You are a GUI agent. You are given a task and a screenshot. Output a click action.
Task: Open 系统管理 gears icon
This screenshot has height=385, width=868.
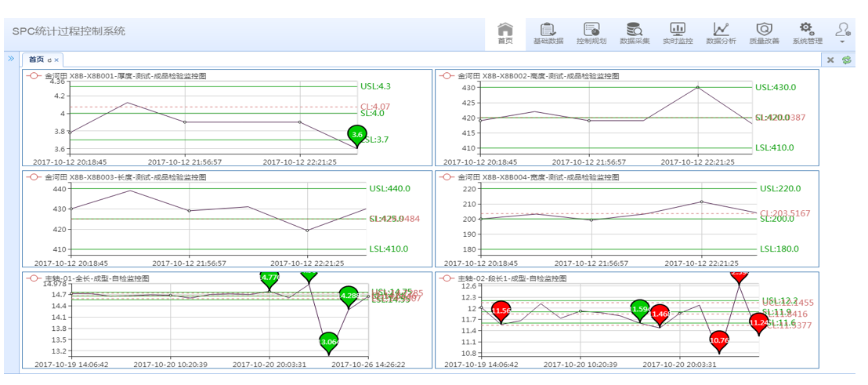[807, 33]
